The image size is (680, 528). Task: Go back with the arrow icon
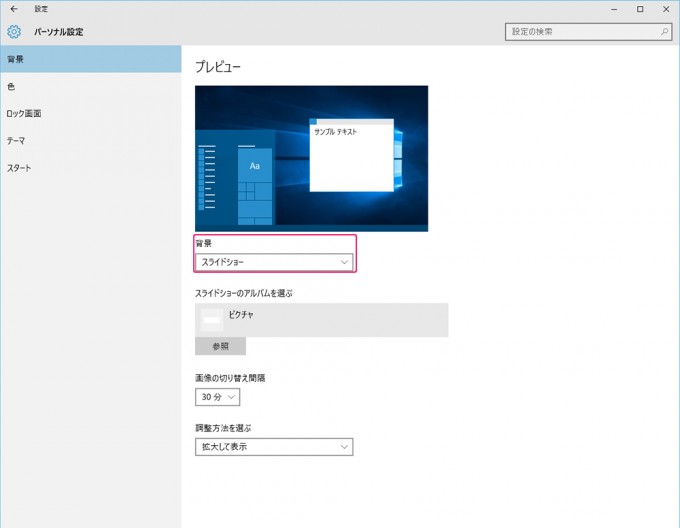[x=14, y=9]
